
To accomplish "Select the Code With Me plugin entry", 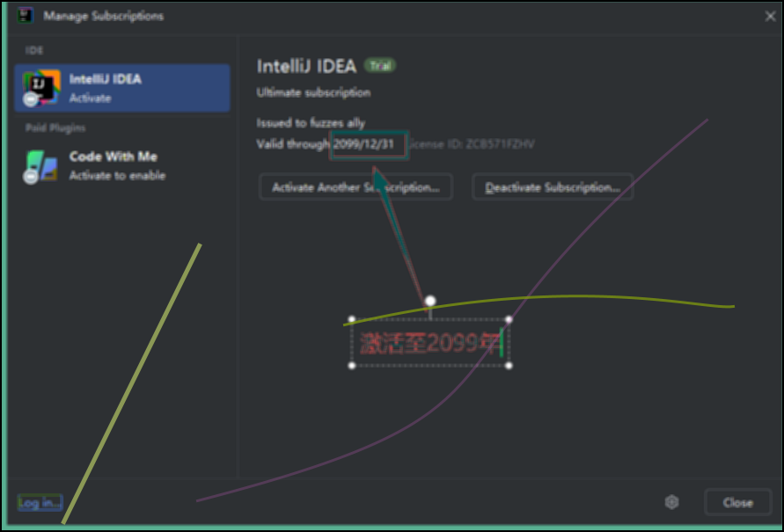I will 122,166.
